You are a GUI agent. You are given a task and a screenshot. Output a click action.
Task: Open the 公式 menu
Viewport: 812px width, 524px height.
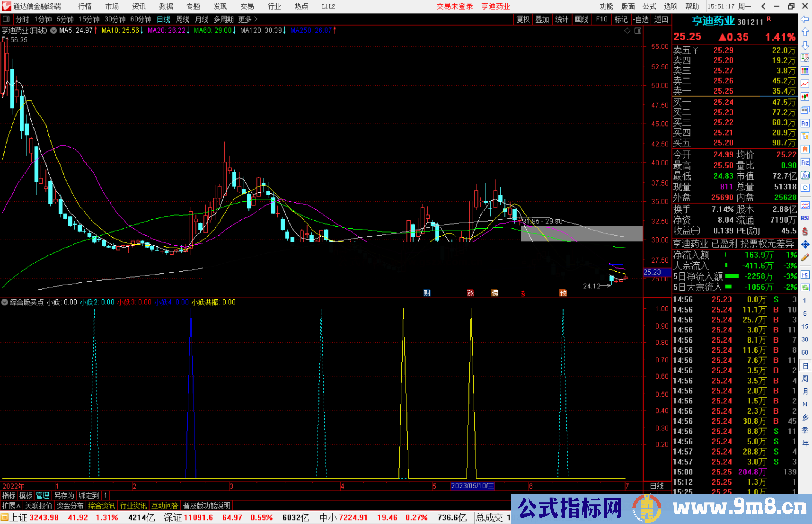[649, 6]
